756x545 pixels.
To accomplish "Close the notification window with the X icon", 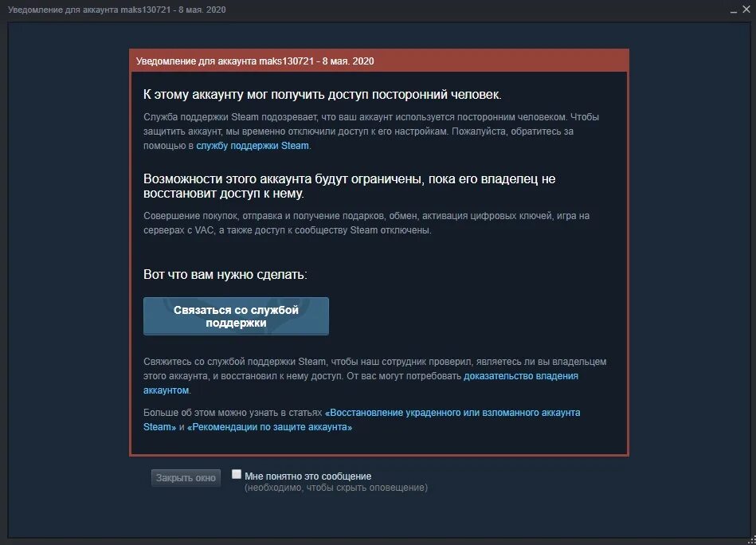I will 746,10.
